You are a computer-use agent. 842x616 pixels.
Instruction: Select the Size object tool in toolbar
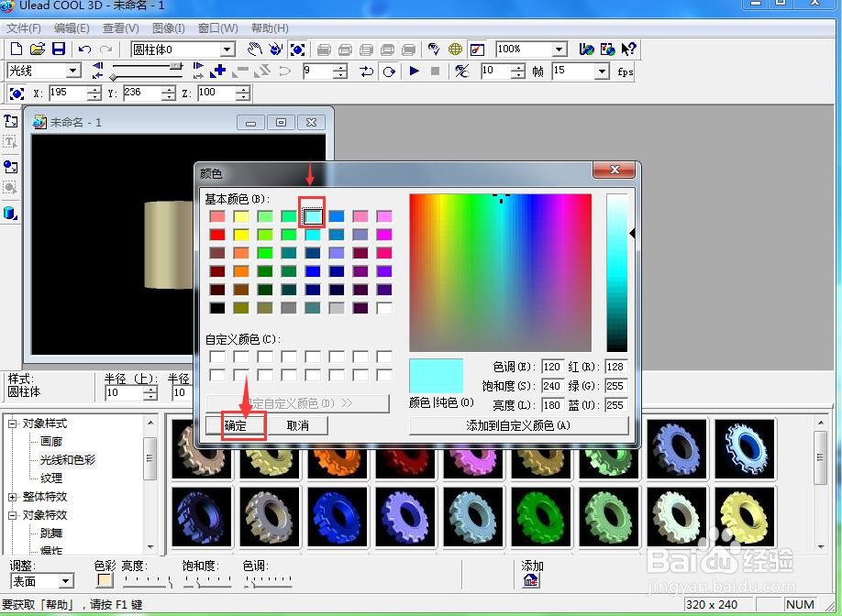[297, 49]
